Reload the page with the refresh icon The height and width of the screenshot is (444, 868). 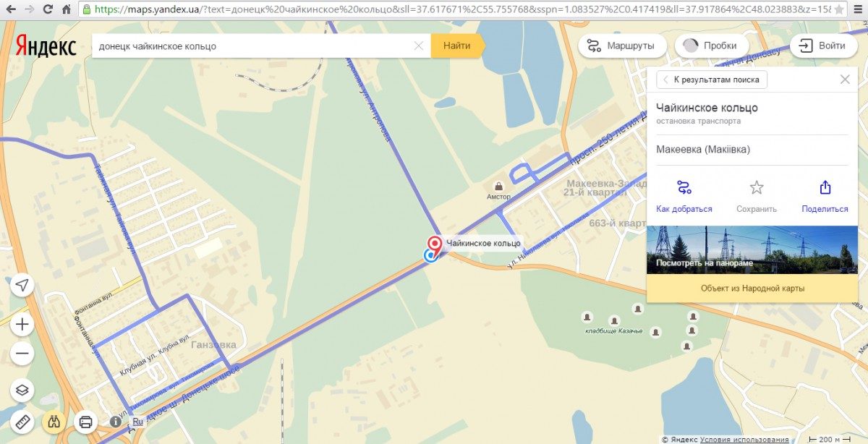(x=47, y=9)
